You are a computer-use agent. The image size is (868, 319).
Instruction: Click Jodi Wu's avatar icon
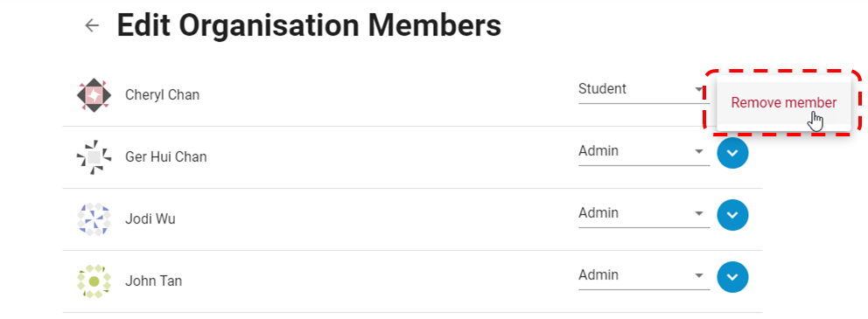click(x=94, y=219)
